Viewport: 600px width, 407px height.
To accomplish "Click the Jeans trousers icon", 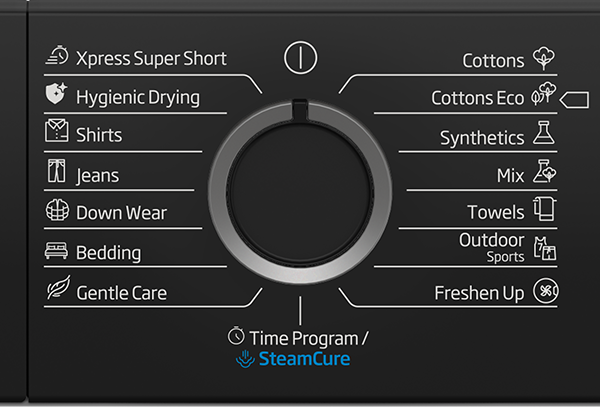I will pyautogui.click(x=57, y=173).
